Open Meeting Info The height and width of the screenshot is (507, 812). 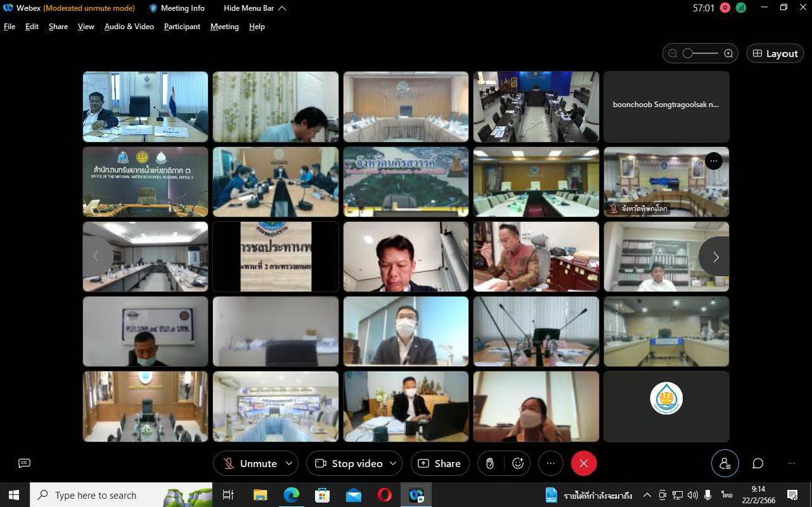177,8
